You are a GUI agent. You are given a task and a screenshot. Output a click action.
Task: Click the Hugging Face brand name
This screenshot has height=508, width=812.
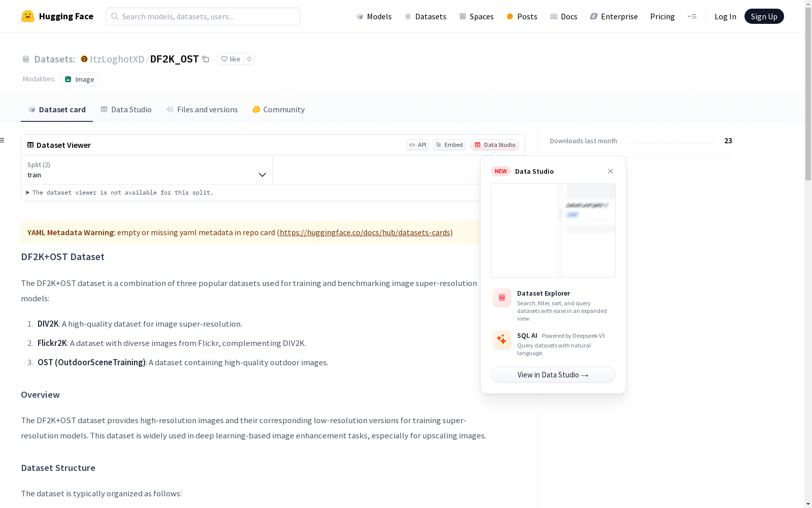pyautogui.click(x=66, y=16)
